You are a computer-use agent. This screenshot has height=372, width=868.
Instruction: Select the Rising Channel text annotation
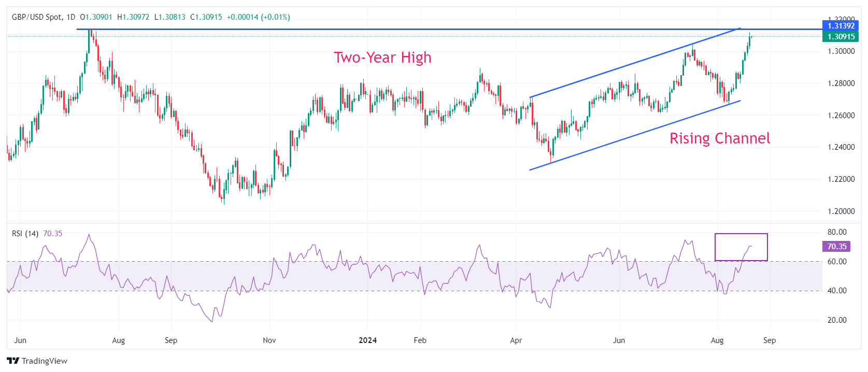pyautogui.click(x=720, y=138)
